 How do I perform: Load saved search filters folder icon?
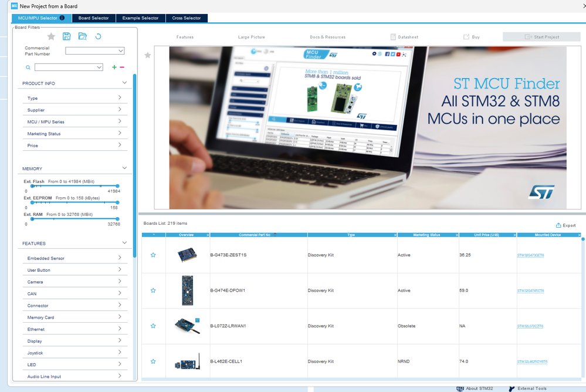point(83,36)
